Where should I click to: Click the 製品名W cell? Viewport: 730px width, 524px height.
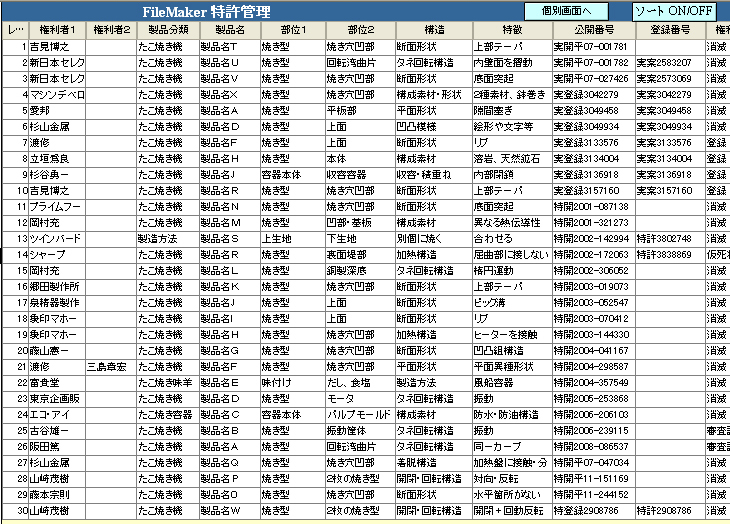pos(230,511)
